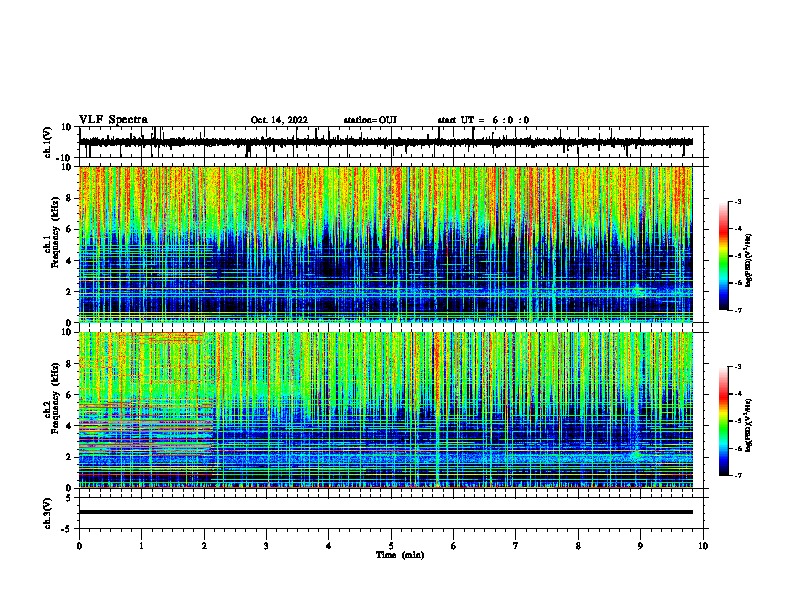Click the ch.1 spectrogram color scale bar
This screenshot has width=792, height=612.
pyautogui.click(x=723, y=256)
